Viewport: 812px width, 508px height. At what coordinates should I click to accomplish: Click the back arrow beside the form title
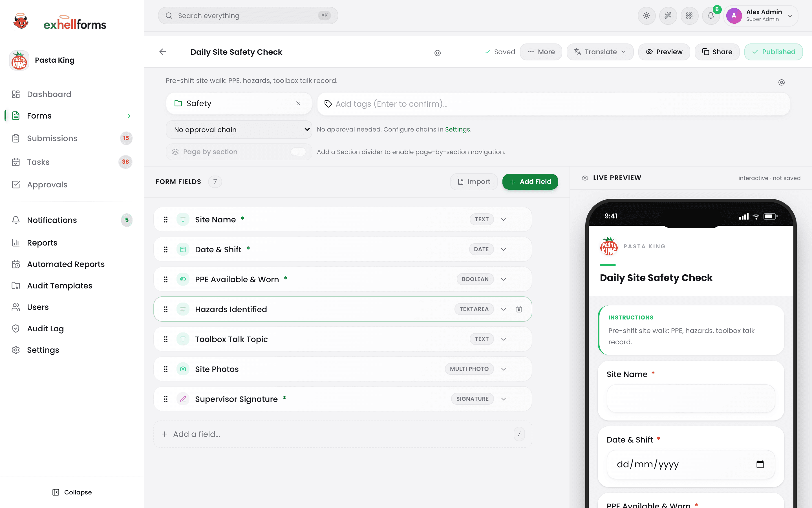pyautogui.click(x=163, y=52)
